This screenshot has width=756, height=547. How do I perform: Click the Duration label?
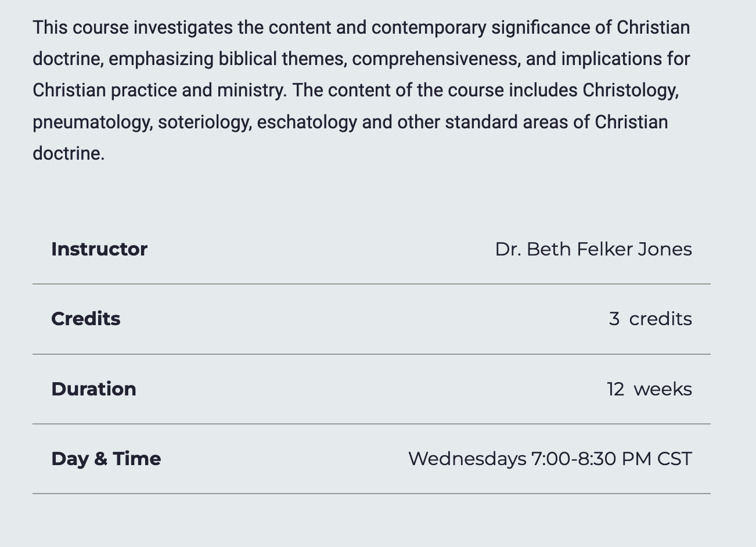(93, 389)
